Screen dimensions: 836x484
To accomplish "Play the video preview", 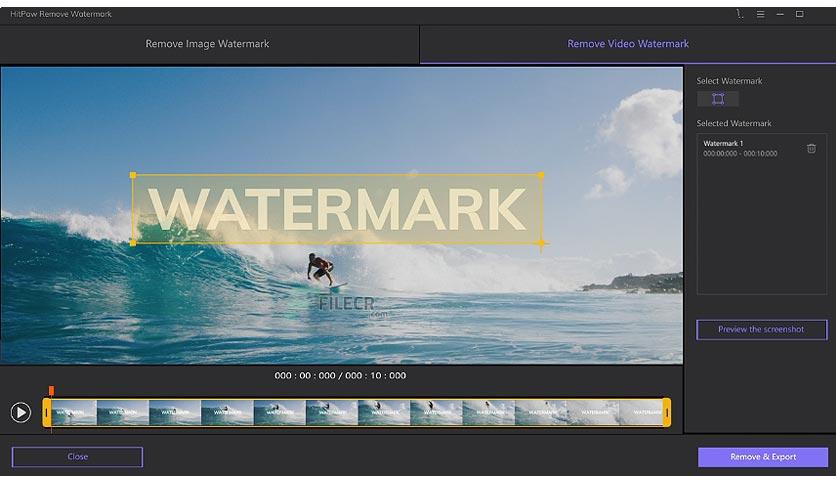I will [x=20, y=412].
